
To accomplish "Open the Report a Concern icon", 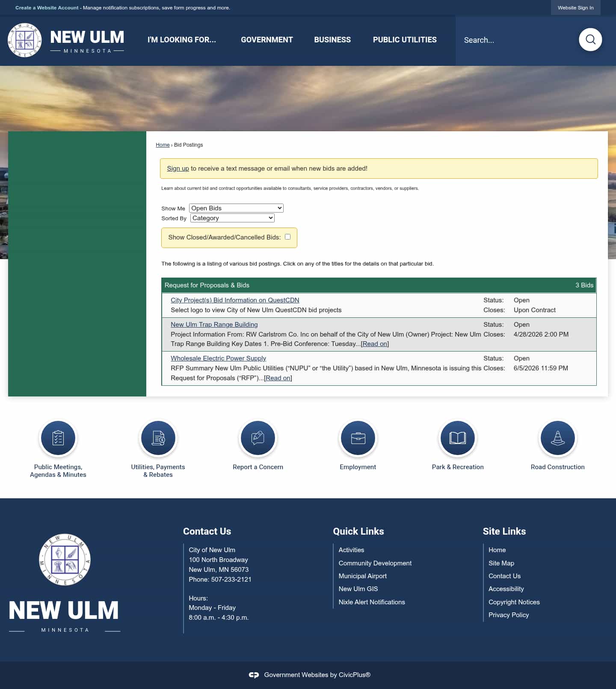I will click(x=258, y=438).
